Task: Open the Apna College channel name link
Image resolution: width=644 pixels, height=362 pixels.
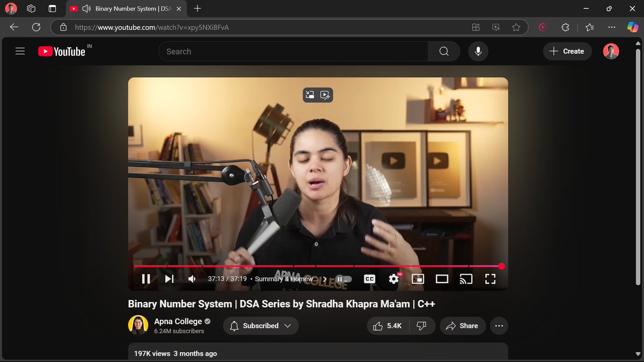Action: point(178,321)
